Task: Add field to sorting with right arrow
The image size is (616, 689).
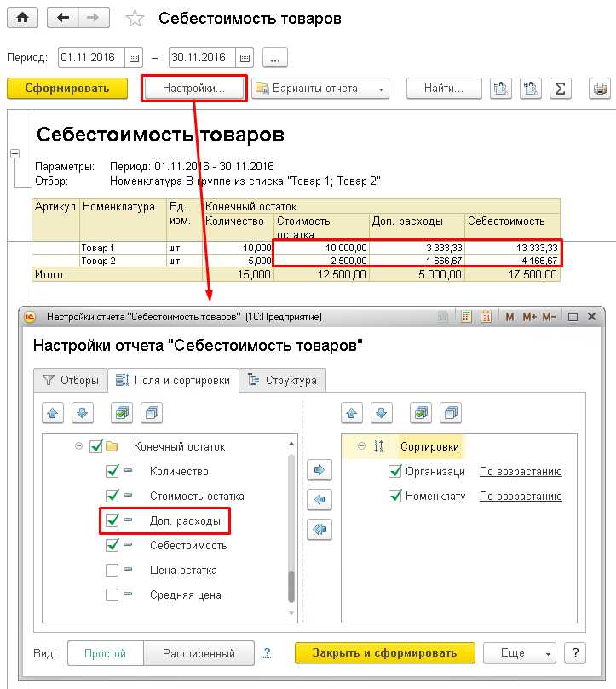Action: click(320, 470)
